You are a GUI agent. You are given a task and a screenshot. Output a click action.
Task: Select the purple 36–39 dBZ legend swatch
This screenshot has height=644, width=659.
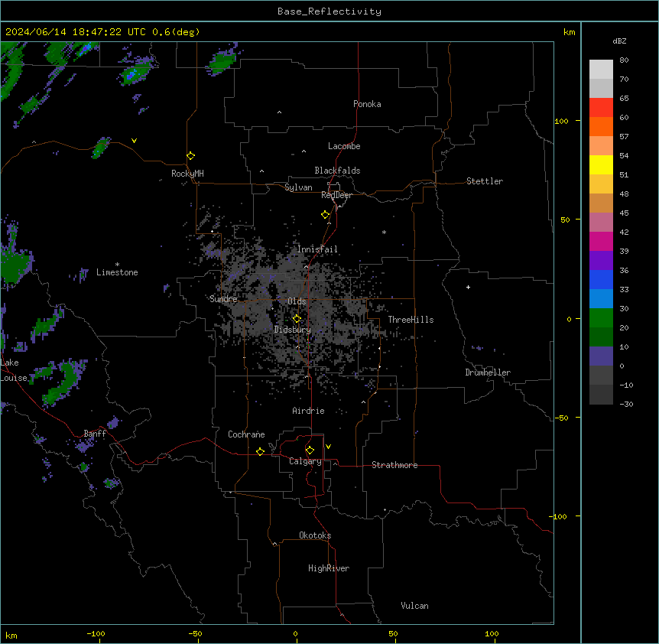[601, 261]
